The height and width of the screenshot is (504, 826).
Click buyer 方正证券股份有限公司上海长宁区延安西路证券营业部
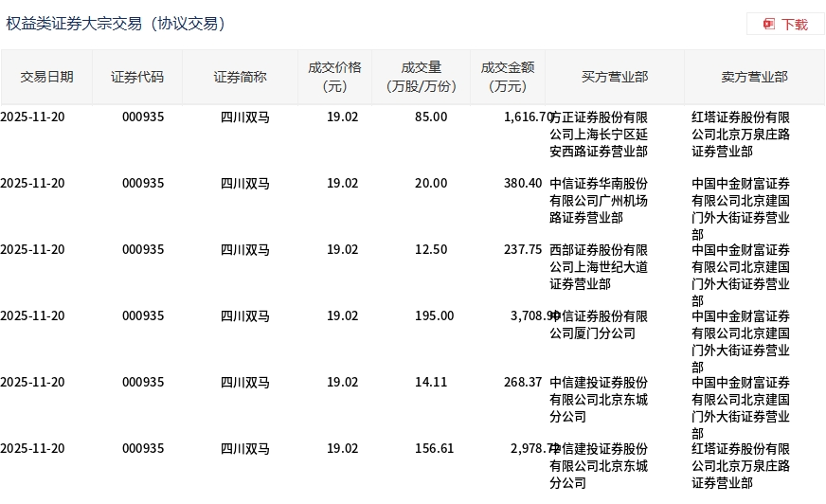pyautogui.click(x=599, y=135)
